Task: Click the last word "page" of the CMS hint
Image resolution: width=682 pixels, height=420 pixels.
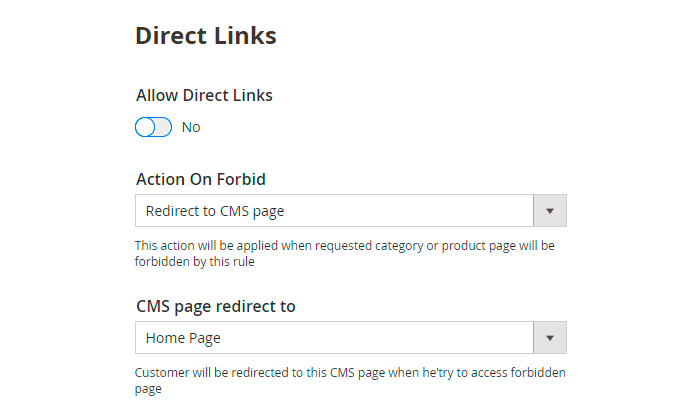Action: (148, 389)
